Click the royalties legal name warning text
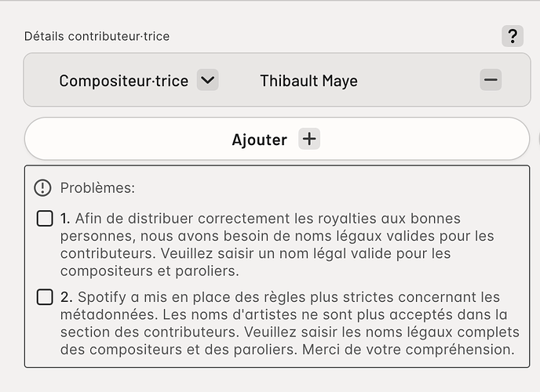Screen dimensions: 540x392 pyautogui.click(x=277, y=245)
